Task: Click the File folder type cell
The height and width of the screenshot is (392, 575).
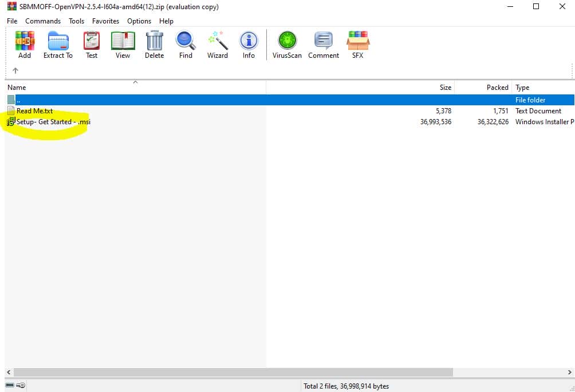Action: [x=530, y=100]
